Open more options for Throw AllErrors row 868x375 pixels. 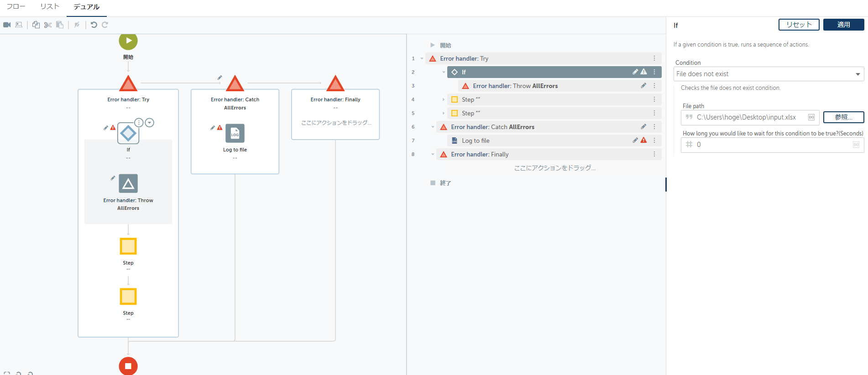pyautogui.click(x=654, y=86)
